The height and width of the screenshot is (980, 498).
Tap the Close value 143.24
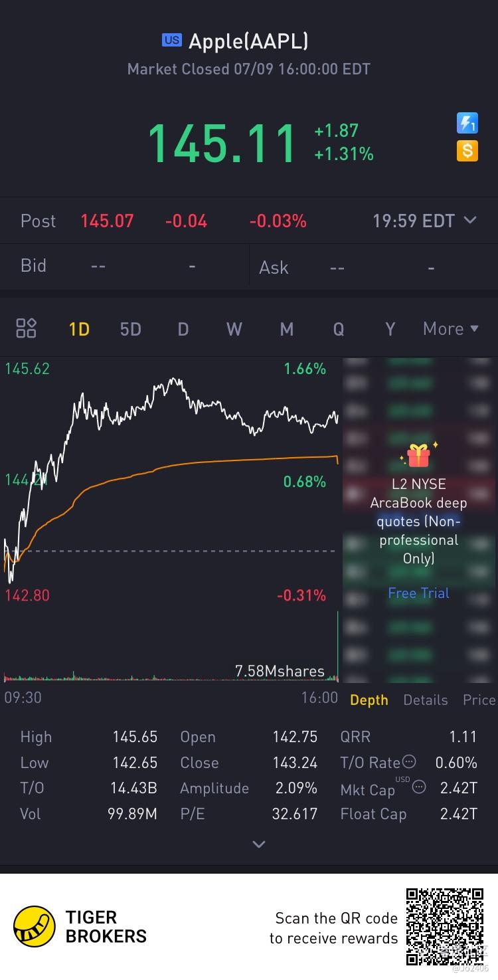click(x=295, y=763)
